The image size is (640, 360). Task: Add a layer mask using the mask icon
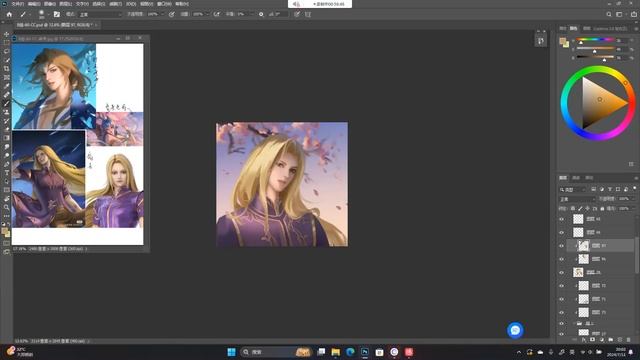[x=592, y=340]
